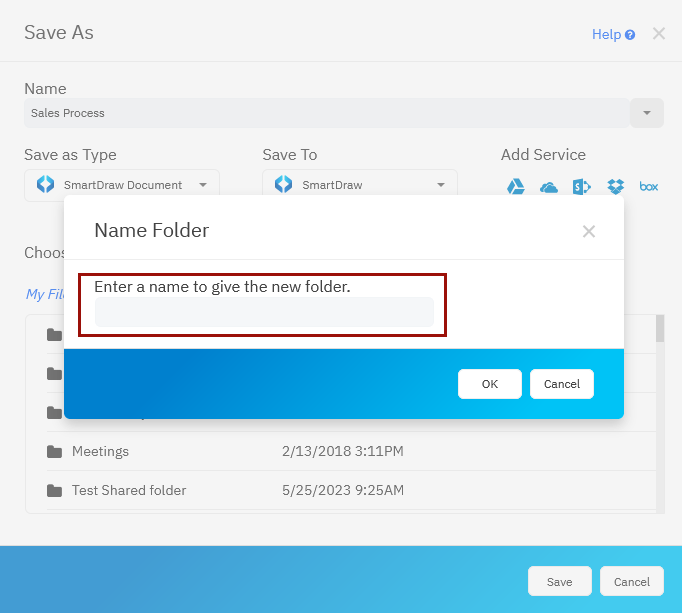Add Dropbox as a service
682x613 pixels.
coord(615,186)
